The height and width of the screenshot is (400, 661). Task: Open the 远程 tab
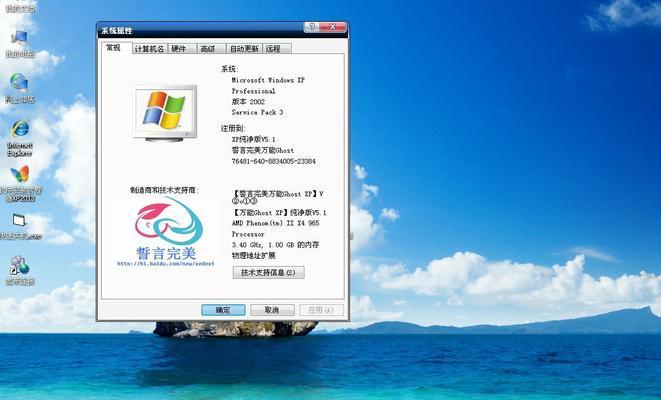[277, 48]
